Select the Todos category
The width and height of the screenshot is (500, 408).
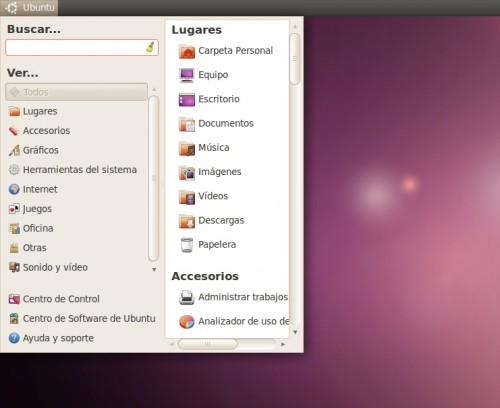click(x=76, y=92)
